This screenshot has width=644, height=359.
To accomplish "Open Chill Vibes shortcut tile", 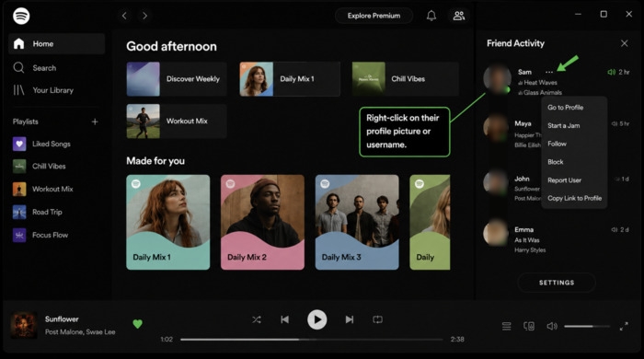I will pyautogui.click(x=406, y=79).
